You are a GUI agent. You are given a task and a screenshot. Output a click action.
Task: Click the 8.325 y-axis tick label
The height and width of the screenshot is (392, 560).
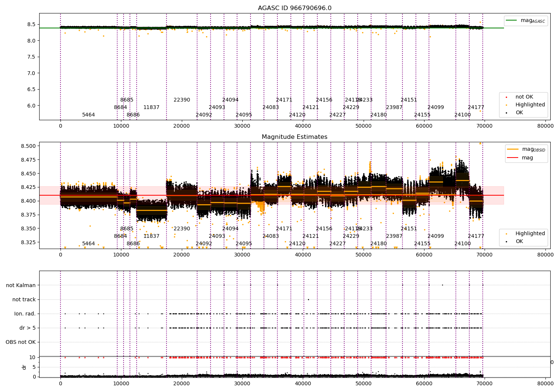pyautogui.click(x=28, y=242)
